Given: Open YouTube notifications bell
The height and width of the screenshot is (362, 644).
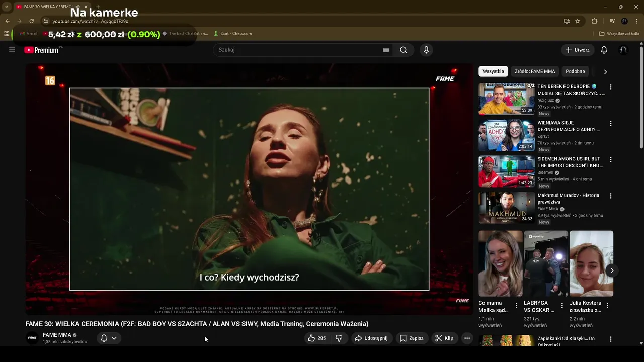Looking at the screenshot, I should (604, 50).
